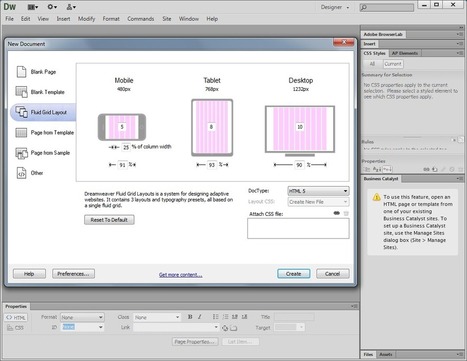Toggle Current view in CSS Styles
Screen dimensions: 467x361
[x=393, y=64]
